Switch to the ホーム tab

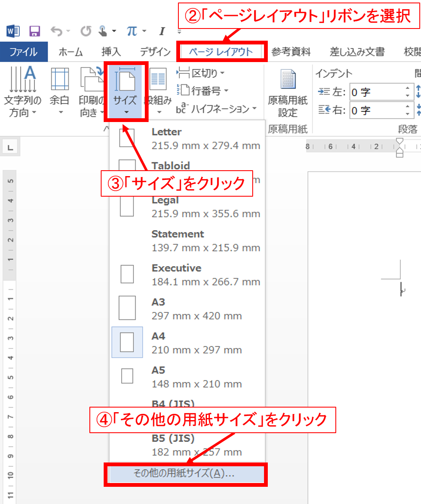coord(70,52)
